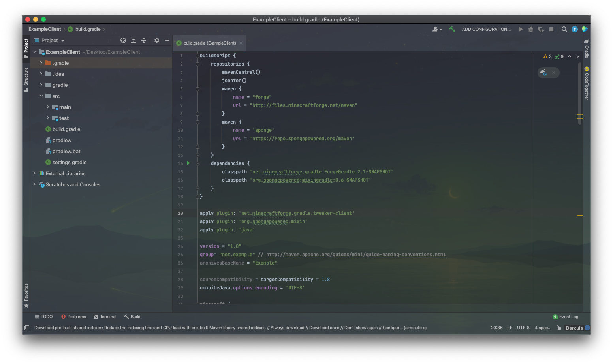Open the Event Log tool window
The height and width of the screenshot is (364, 613).
click(566, 317)
